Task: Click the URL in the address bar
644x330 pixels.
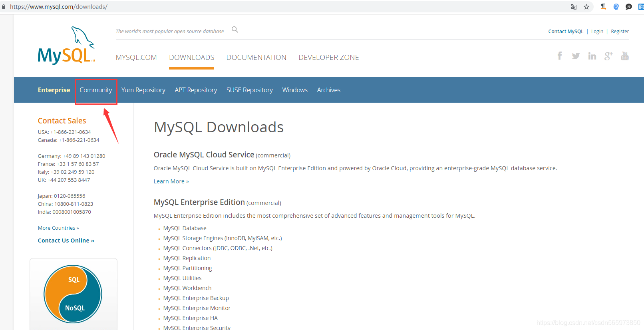Action: [59, 7]
